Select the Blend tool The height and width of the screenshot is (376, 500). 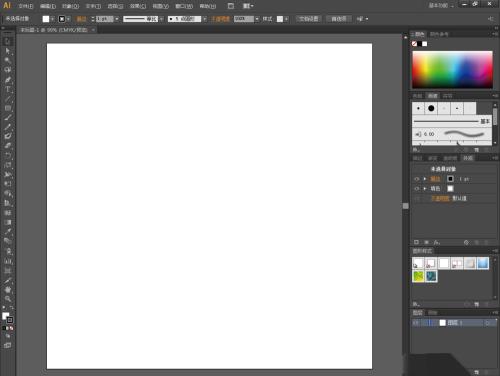click(x=8, y=241)
